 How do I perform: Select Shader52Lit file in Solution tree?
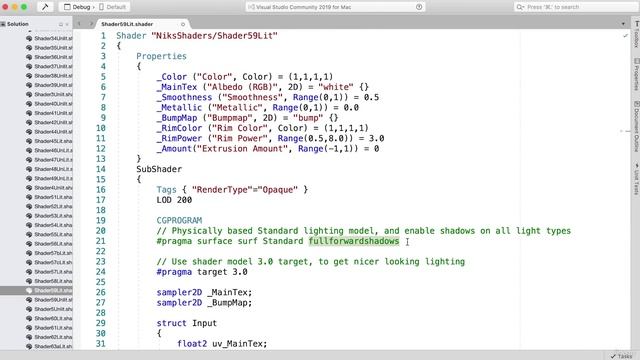(49, 207)
